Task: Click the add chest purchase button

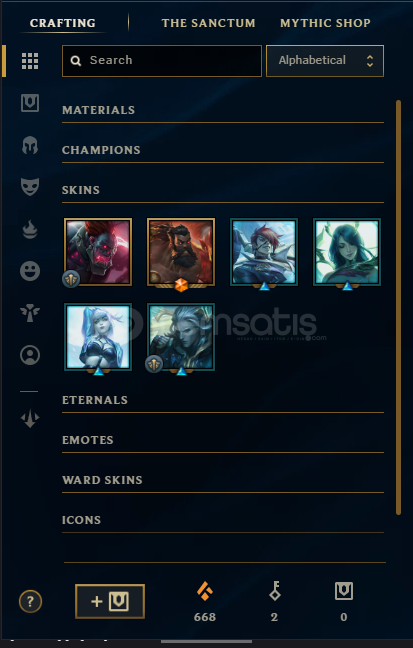Action: click(x=110, y=601)
